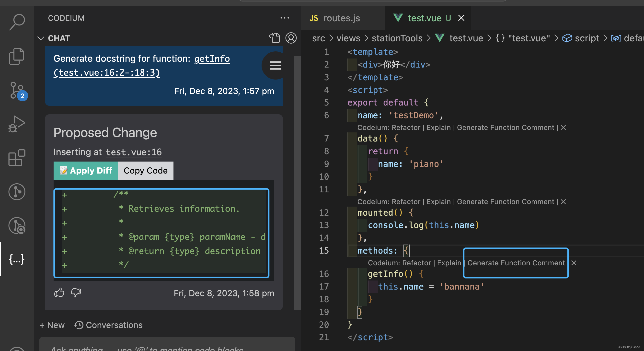Thumbs down the Codeium response

pyautogui.click(x=76, y=292)
